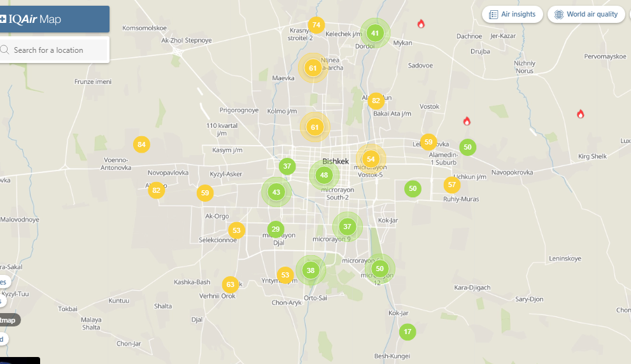Open the green 17 marker below Kok-Jar
The height and width of the screenshot is (364, 631).
coord(408,332)
